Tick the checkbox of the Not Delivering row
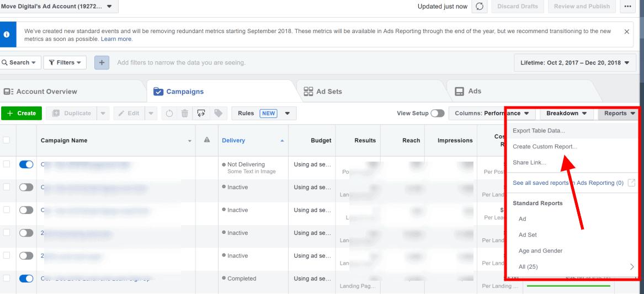644x294 pixels. click(x=6, y=164)
